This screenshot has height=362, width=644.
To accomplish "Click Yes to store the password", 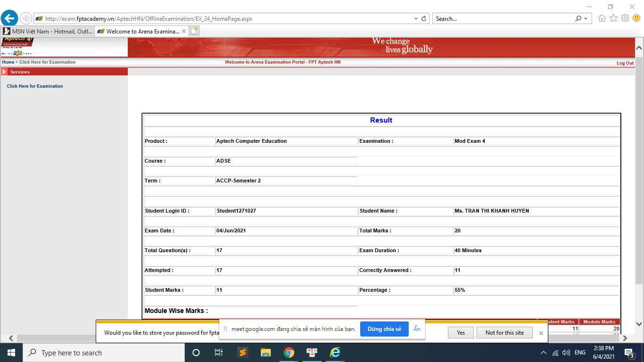I will (x=461, y=332).
